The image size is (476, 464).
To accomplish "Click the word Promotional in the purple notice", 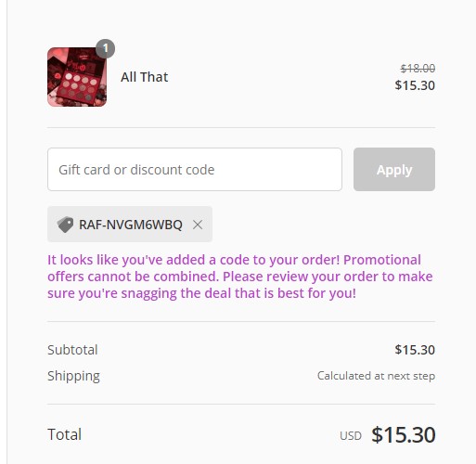I will [382, 260].
